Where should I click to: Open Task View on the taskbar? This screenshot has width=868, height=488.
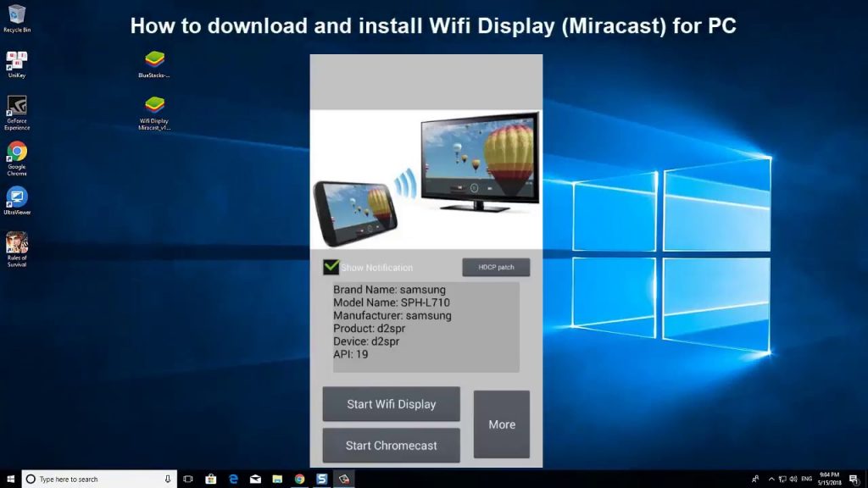click(x=188, y=480)
